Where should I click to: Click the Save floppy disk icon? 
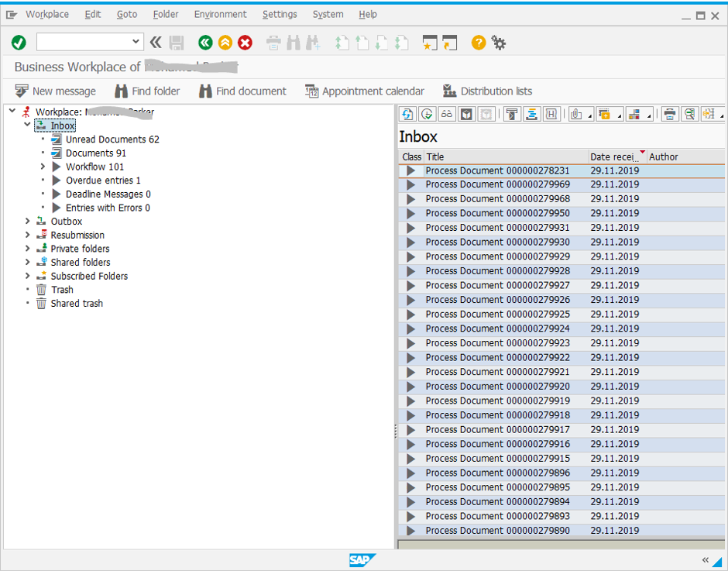coord(177,43)
